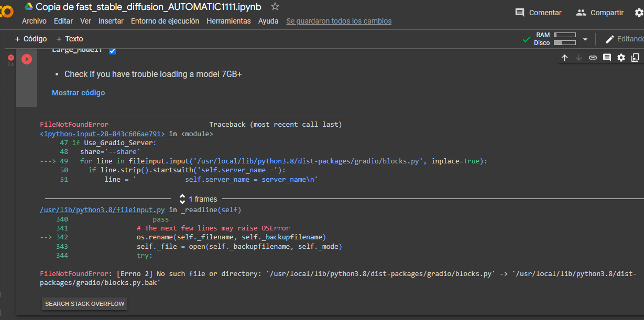Click the Comentar button
Image resolution: width=644 pixels, height=320 pixels.
point(538,13)
